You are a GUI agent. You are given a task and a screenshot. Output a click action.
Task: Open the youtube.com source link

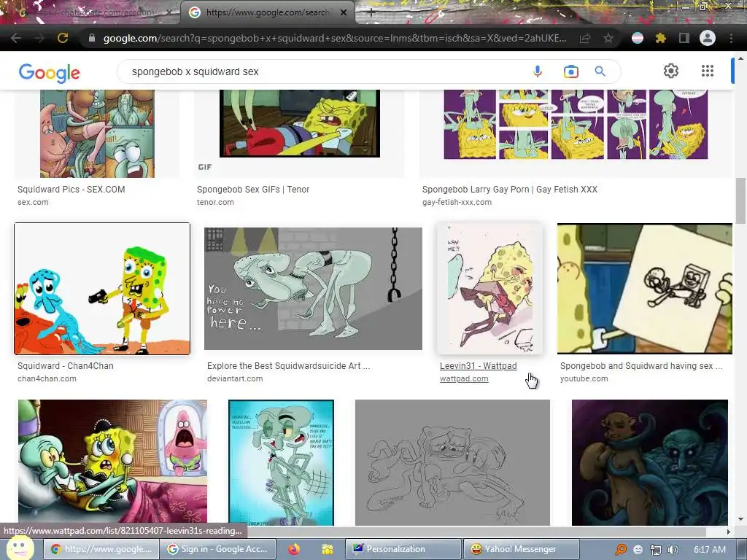pos(584,378)
